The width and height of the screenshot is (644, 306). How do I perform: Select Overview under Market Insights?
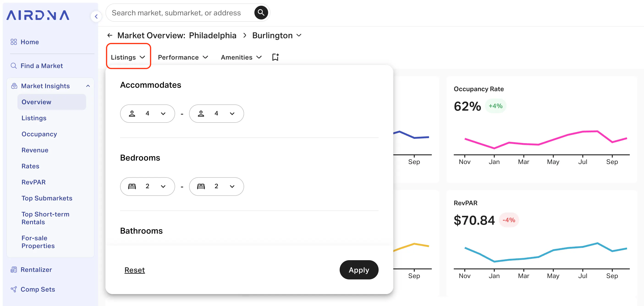click(52, 102)
